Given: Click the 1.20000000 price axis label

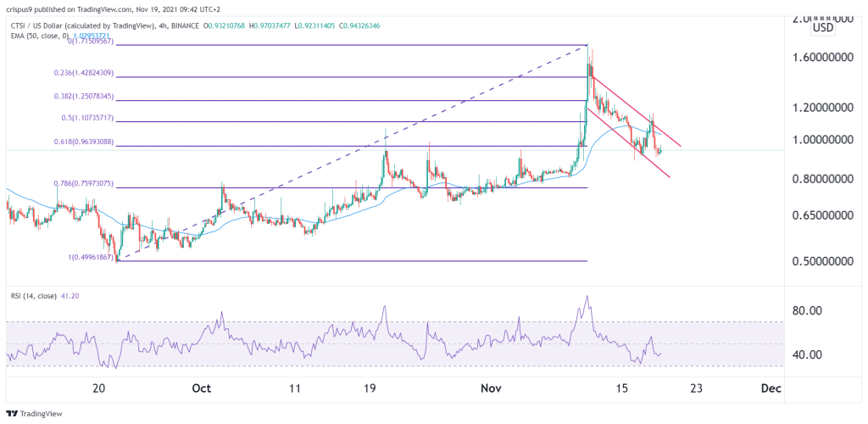Looking at the screenshot, I should 821,108.
